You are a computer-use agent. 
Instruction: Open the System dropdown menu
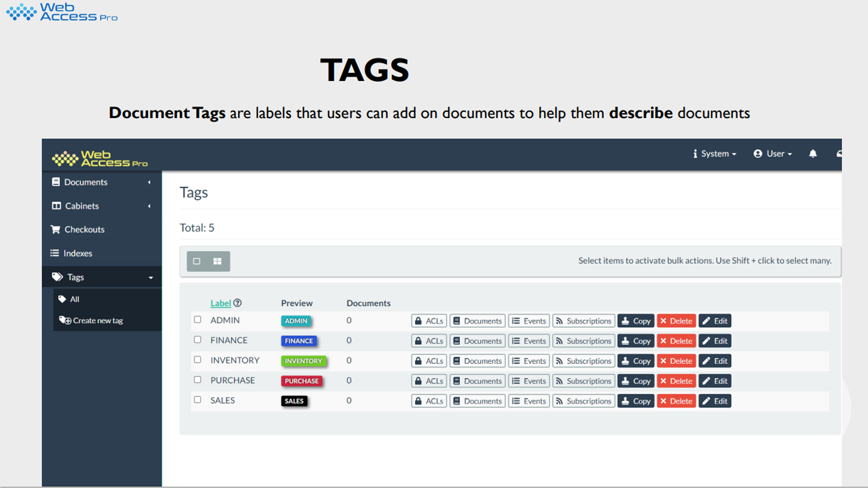pyautogui.click(x=715, y=154)
